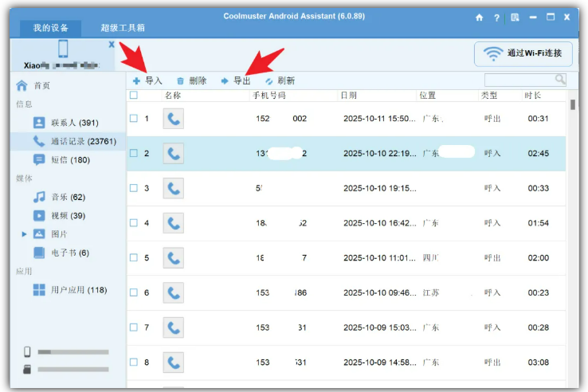This screenshot has height=392, width=588.
Task: Click Connect via Wi-Fi button
Action: coord(523,53)
